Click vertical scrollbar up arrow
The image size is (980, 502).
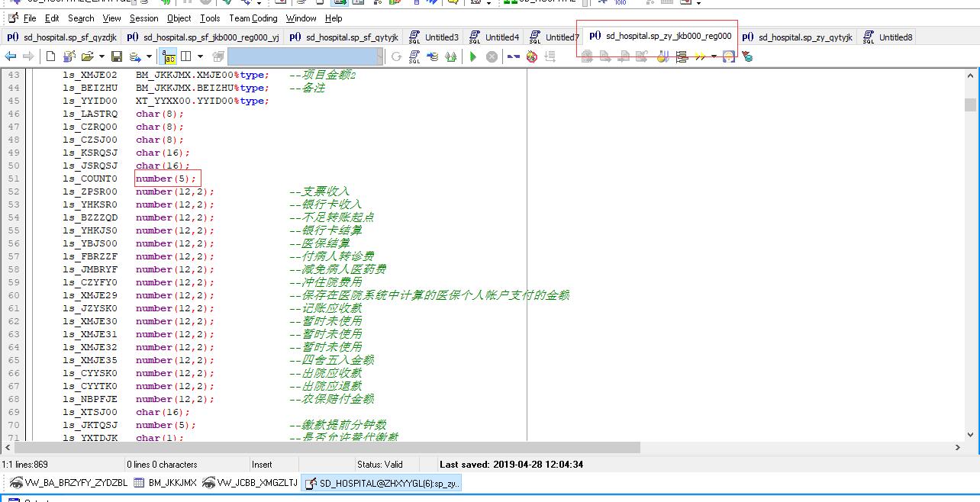[x=970, y=76]
